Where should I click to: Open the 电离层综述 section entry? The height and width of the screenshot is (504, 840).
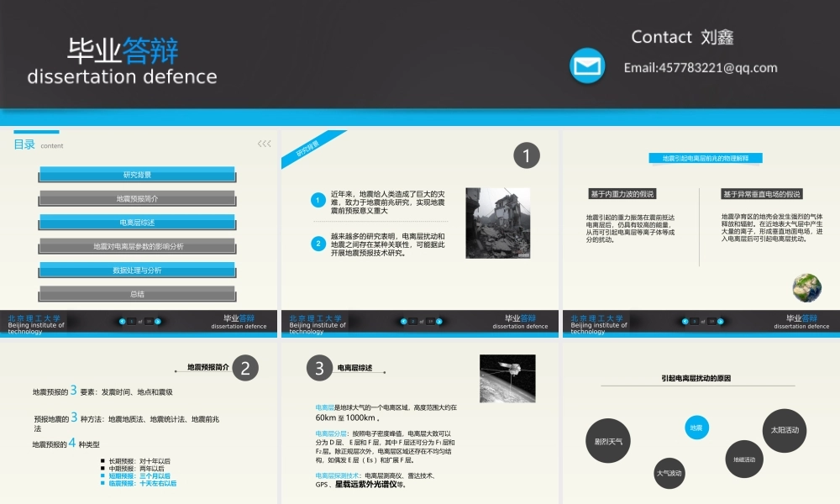tap(137, 223)
